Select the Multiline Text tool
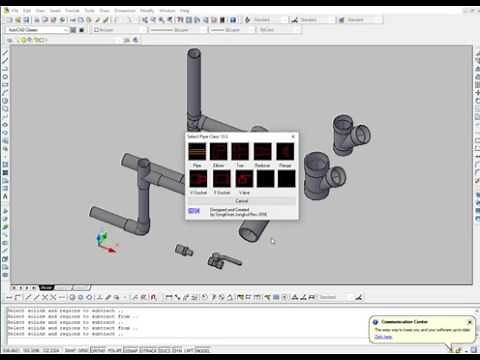480x360 pixels. click(5, 197)
